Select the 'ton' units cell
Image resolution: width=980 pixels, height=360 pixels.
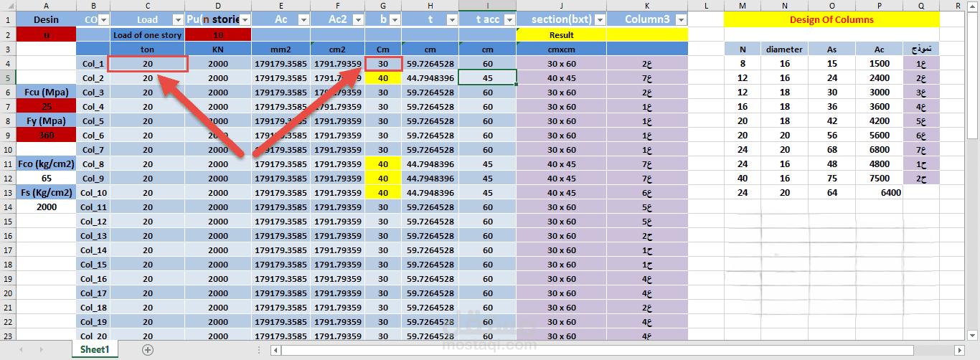click(147, 49)
